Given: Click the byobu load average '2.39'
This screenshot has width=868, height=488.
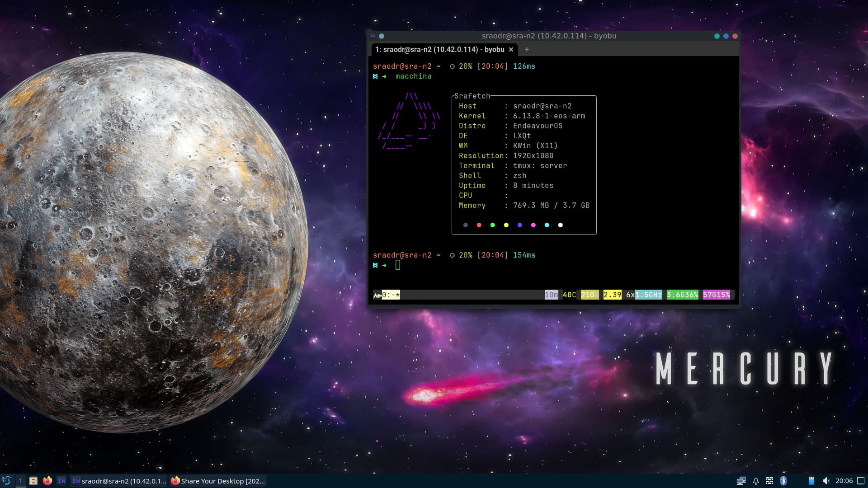Looking at the screenshot, I should (612, 295).
